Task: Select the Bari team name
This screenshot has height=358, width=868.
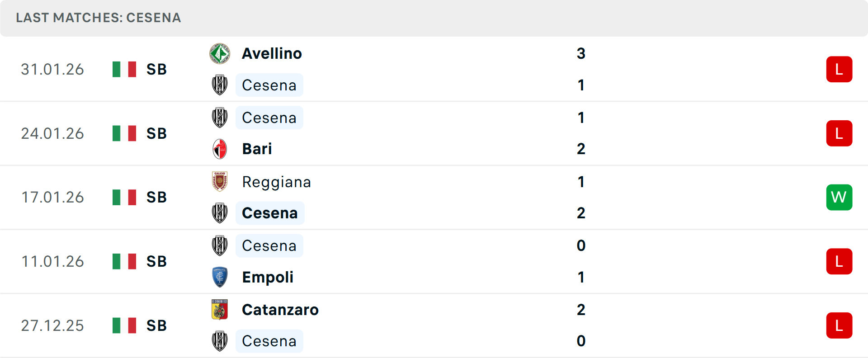Action: coord(257,149)
